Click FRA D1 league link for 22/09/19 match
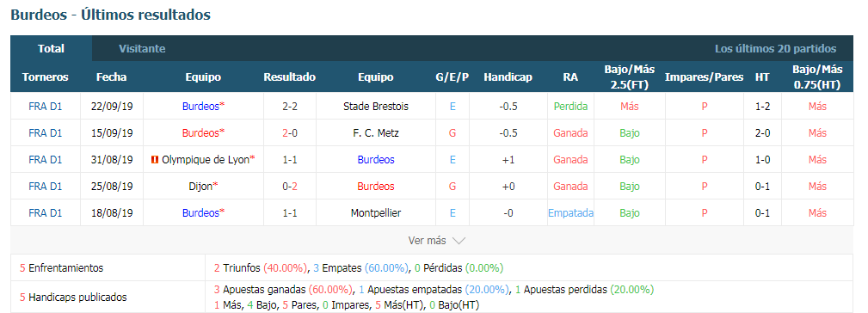Viewport: 868px width, 313px height. (46, 106)
